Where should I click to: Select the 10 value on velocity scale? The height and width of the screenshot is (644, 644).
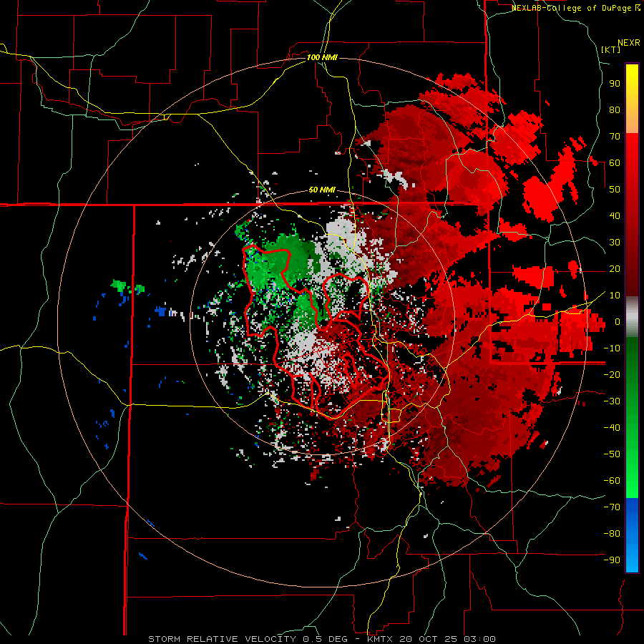[615, 296]
